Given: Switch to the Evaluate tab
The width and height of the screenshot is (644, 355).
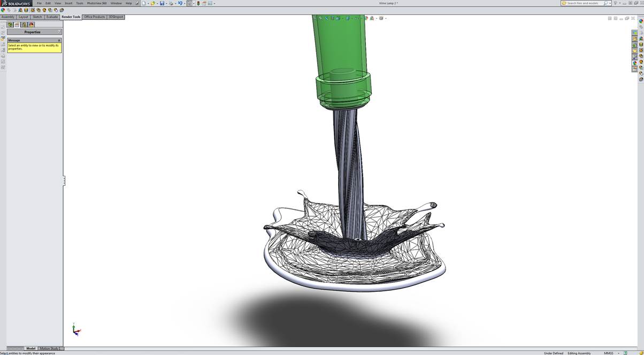Looking at the screenshot, I should 52,17.
